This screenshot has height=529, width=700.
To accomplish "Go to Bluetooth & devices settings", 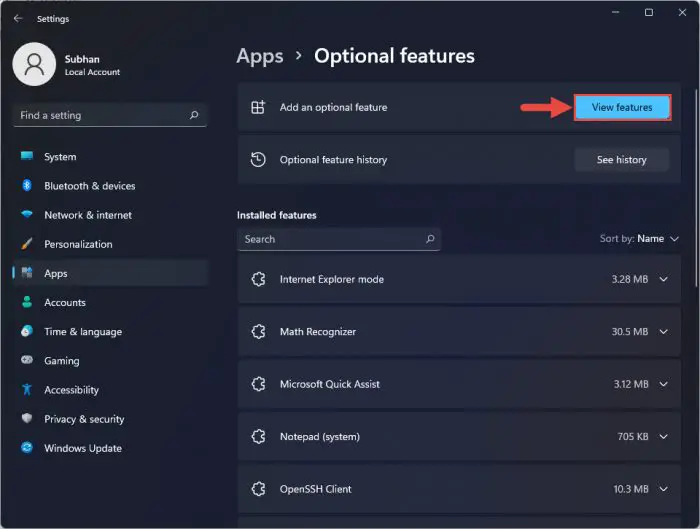I will click(x=111, y=186).
